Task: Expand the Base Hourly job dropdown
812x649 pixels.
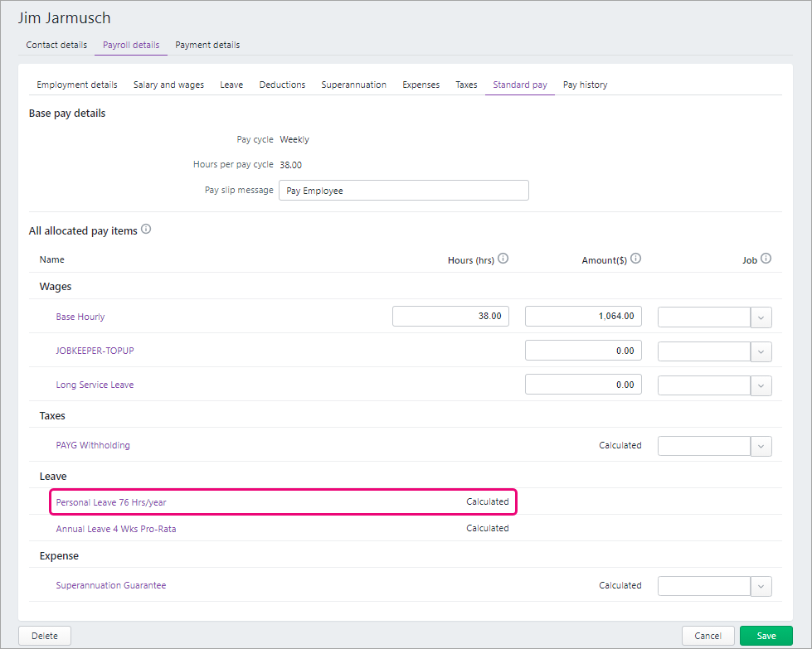Action: pos(761,317)
